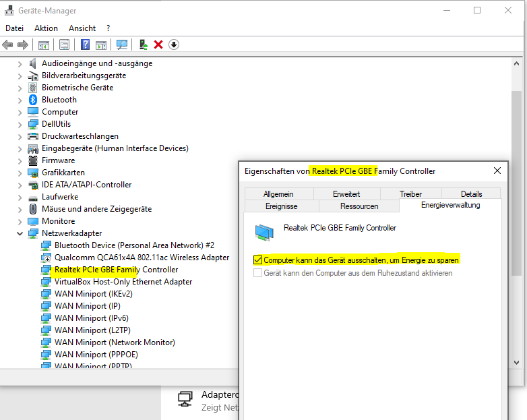Open the Ansicht menu

coord(82,28)
